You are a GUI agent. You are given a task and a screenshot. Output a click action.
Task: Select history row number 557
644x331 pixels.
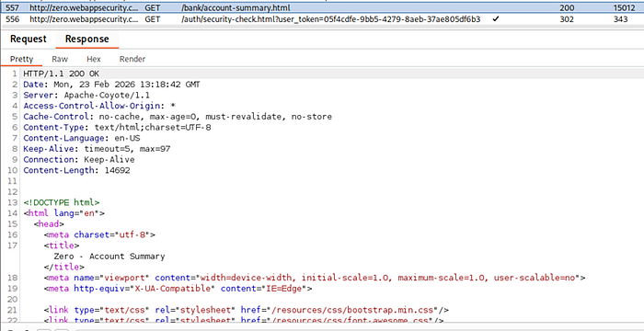(322, 7)
